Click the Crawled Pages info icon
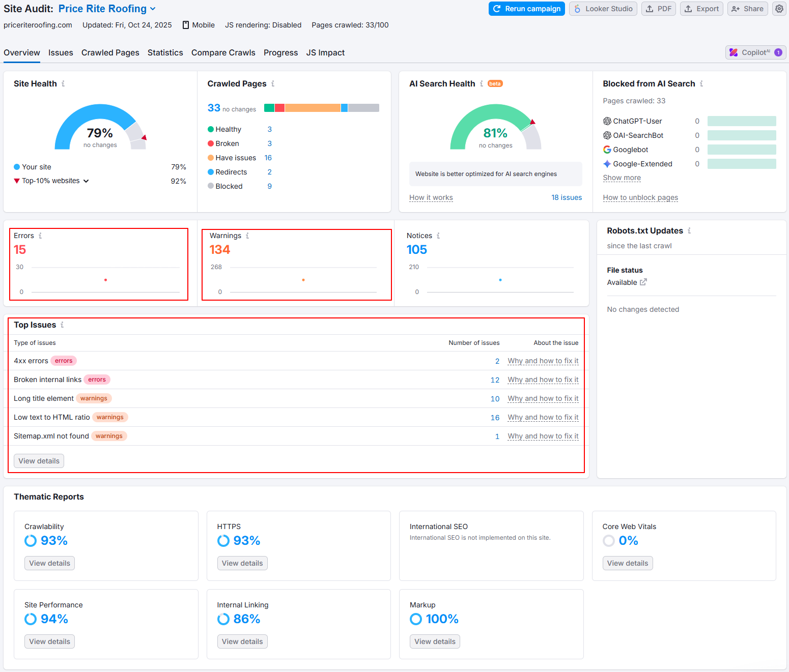This screenshot has height=672, width=789. 273,84
